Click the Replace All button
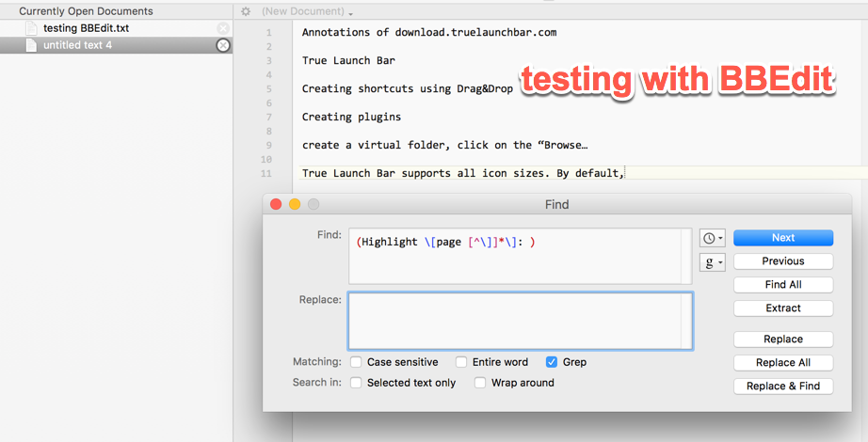The image size is (868, 442). 783,363
